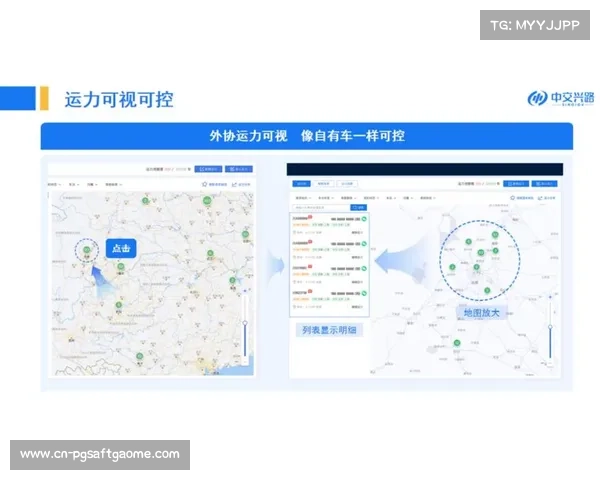The height and width of the screenshot is (480, 600).
Task: Click the green marker at top center of left map
Action: point(146,202)
